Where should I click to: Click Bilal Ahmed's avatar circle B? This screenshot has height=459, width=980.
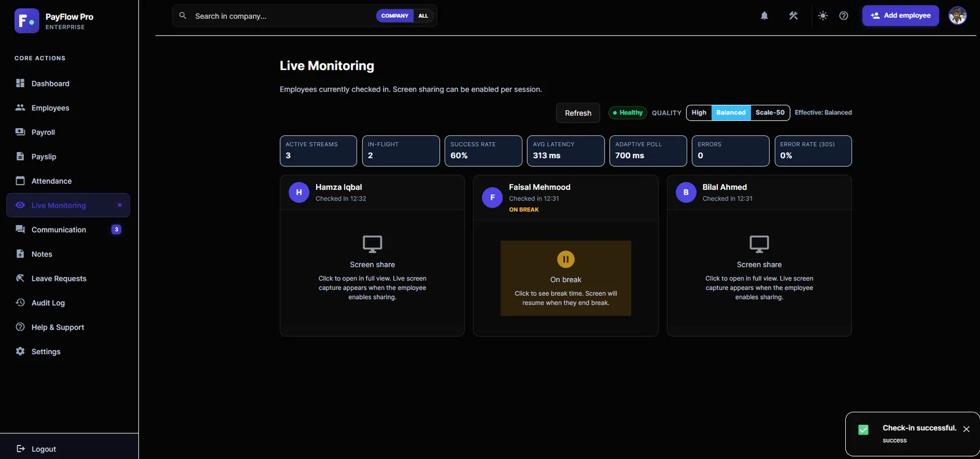(686, 192)
